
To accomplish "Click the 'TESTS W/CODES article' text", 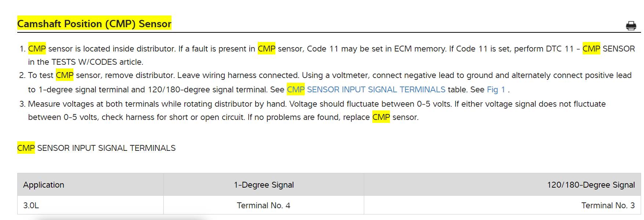I will pos(97,62).
